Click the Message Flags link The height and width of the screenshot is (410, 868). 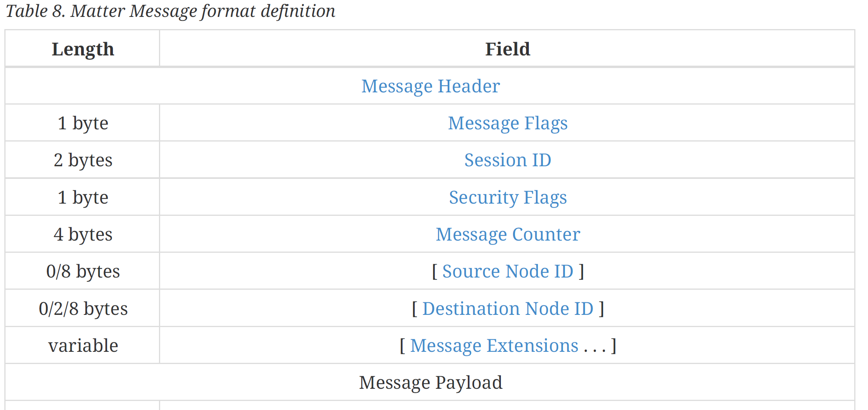tap(508, 123)
